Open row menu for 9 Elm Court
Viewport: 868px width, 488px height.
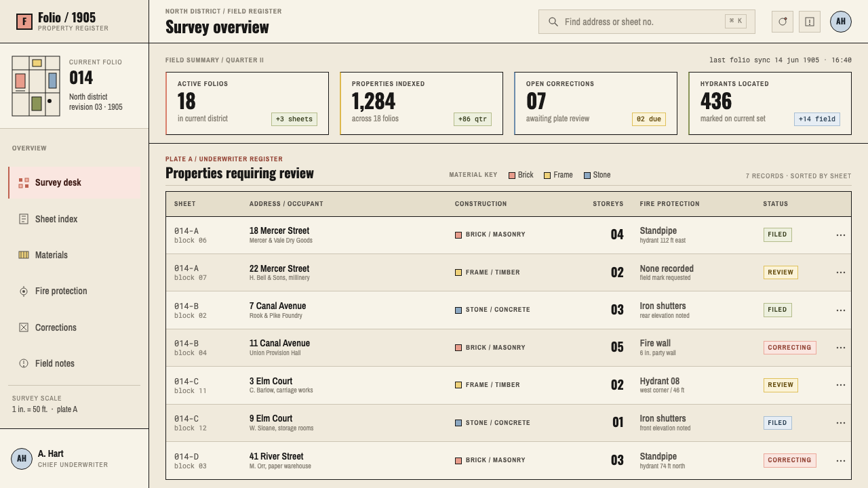tap(841, 423)
